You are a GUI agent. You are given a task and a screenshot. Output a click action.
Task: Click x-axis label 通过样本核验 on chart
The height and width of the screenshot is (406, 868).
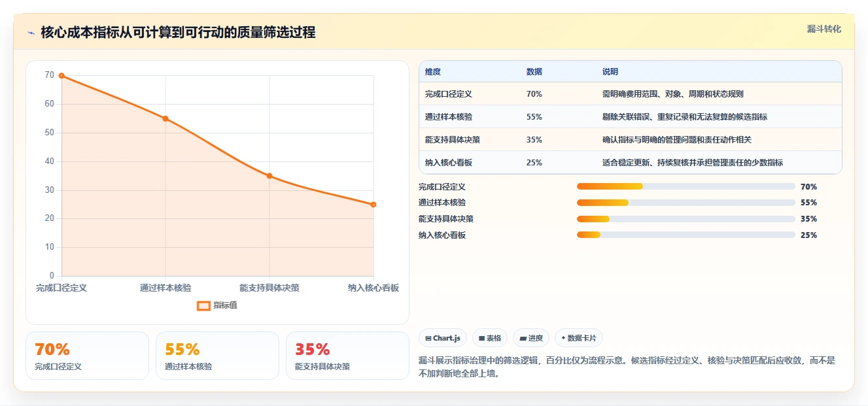165,288
